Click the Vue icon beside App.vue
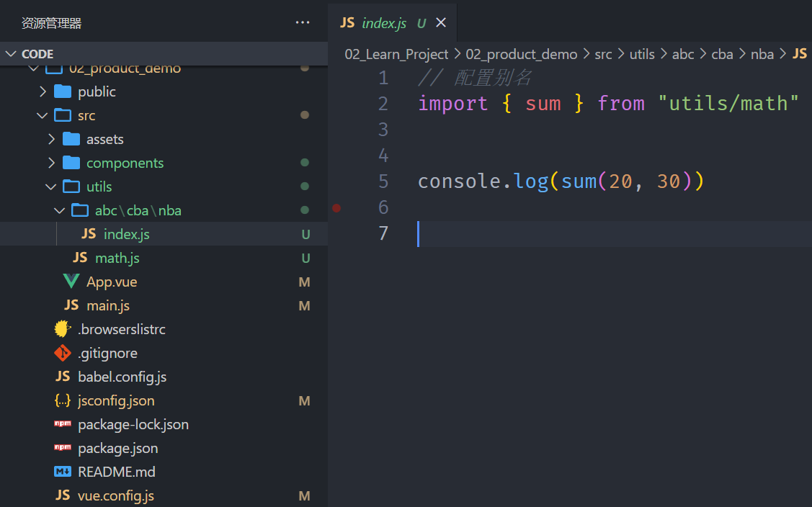The width and height of the screenshot is (812, 507). (x=71, y=282)
